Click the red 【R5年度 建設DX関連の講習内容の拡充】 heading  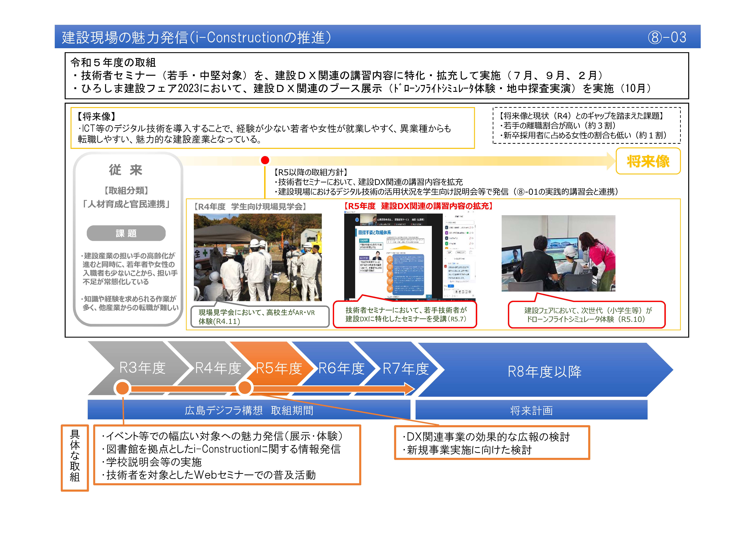[418, 206]
